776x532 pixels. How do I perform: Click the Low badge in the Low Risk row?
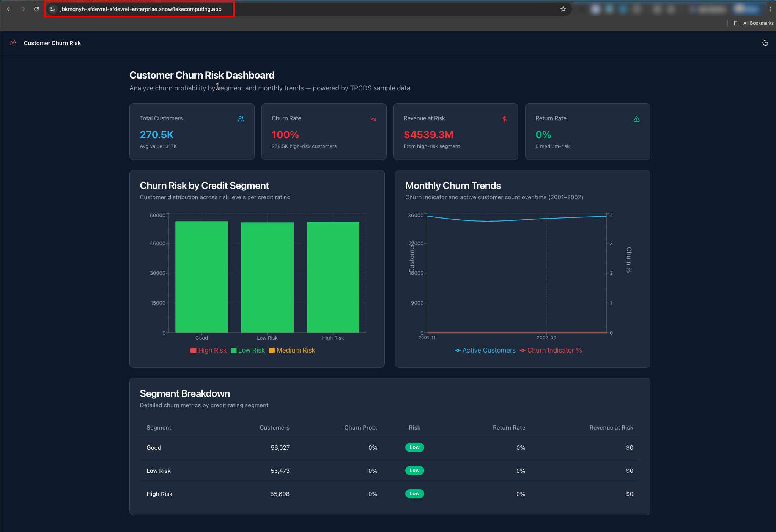pyautogui.click(x=414, y=471)
